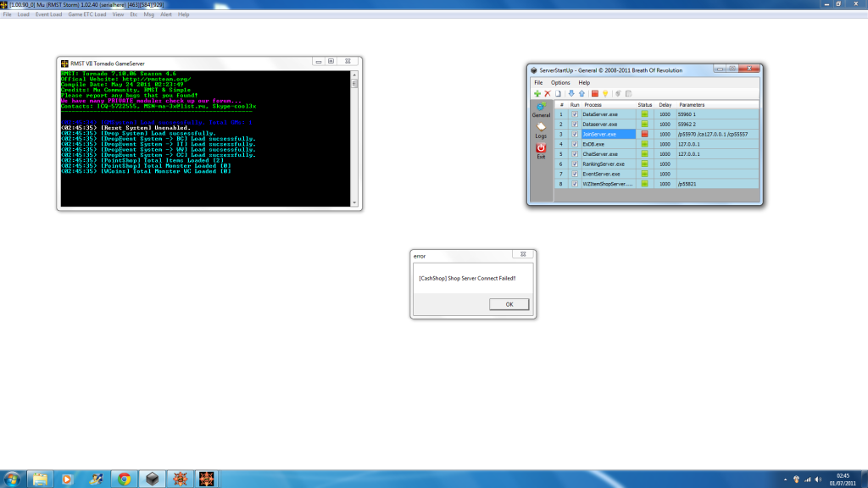This screenshot has width=868, height=488.
Task: Select the General sidebar icon
Action: pos(541,108)
